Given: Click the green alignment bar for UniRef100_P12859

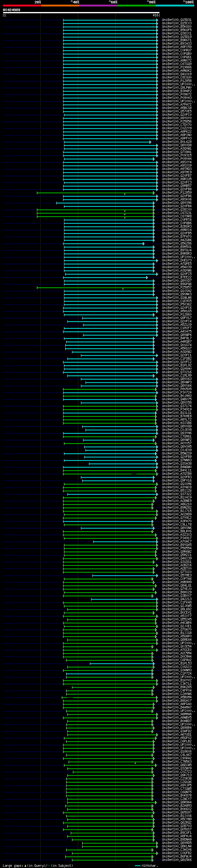Looking at the screenshot, I should click(x=96, y=193).
